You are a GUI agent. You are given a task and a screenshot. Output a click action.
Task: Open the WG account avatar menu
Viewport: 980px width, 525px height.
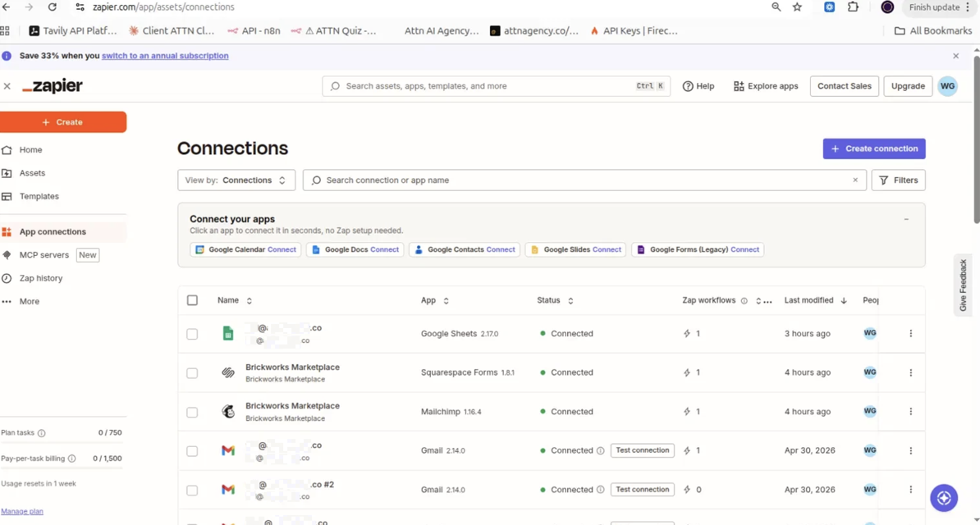pyautogui.click(x=947, y=86)
